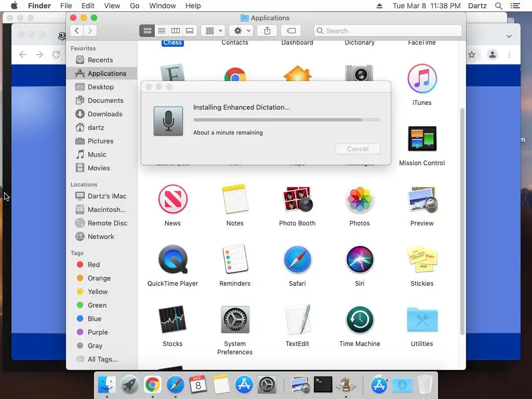Screen dimensions: 532x399
Task: Select Network in the sidebar
Action: 102,237
